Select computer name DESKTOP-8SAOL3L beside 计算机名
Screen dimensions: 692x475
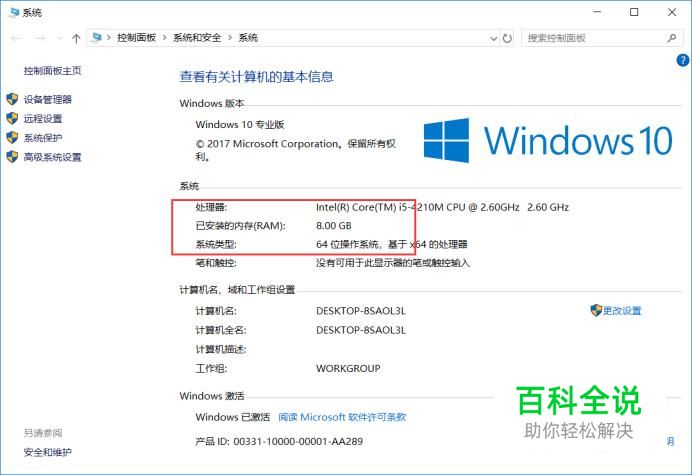(x=361, y=311)
